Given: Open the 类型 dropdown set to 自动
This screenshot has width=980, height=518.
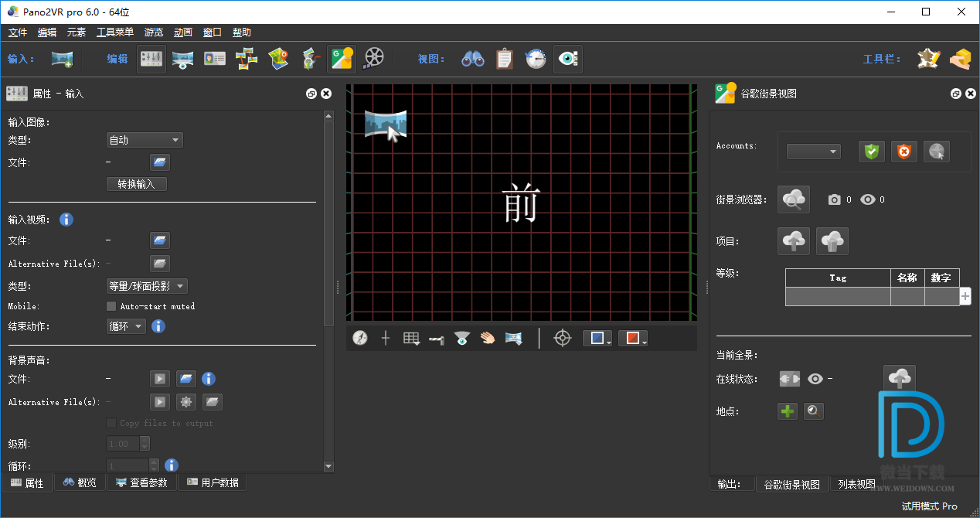Looking at the screenshot, I should [144, 140].
